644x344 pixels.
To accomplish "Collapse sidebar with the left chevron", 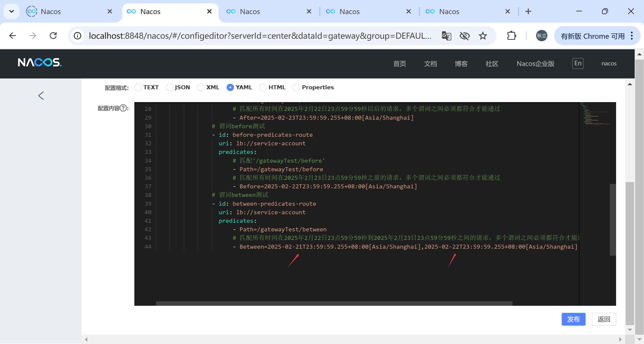I will (41, 96).
